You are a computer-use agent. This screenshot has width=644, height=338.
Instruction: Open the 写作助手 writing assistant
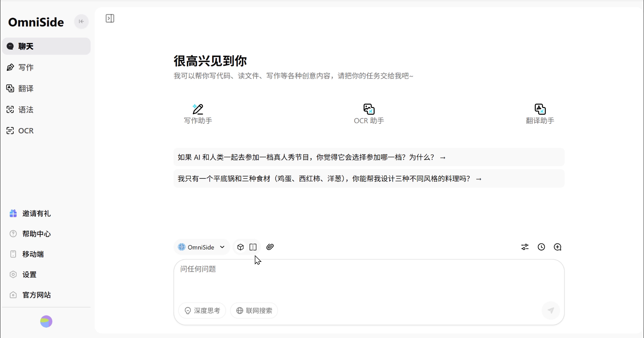(198, 114)
